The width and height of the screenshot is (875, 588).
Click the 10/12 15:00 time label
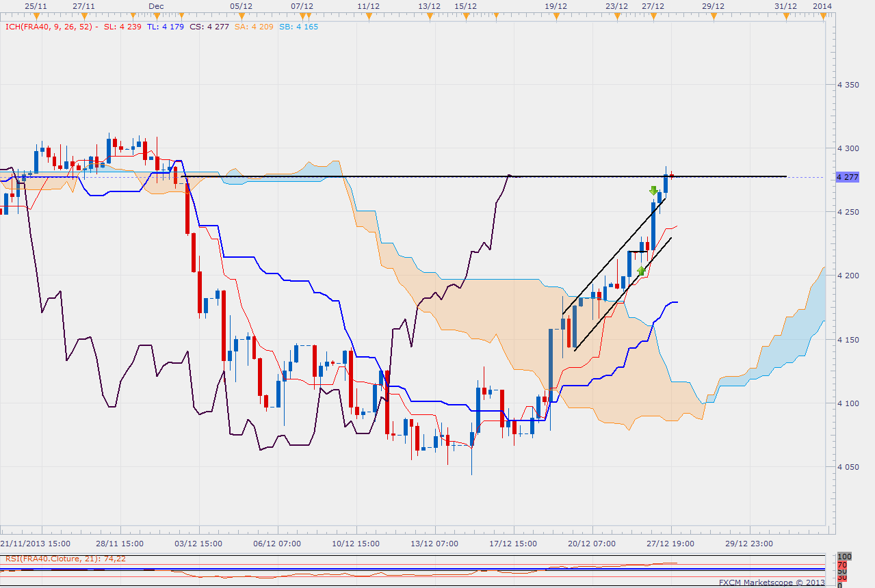[x=356, y=544]
